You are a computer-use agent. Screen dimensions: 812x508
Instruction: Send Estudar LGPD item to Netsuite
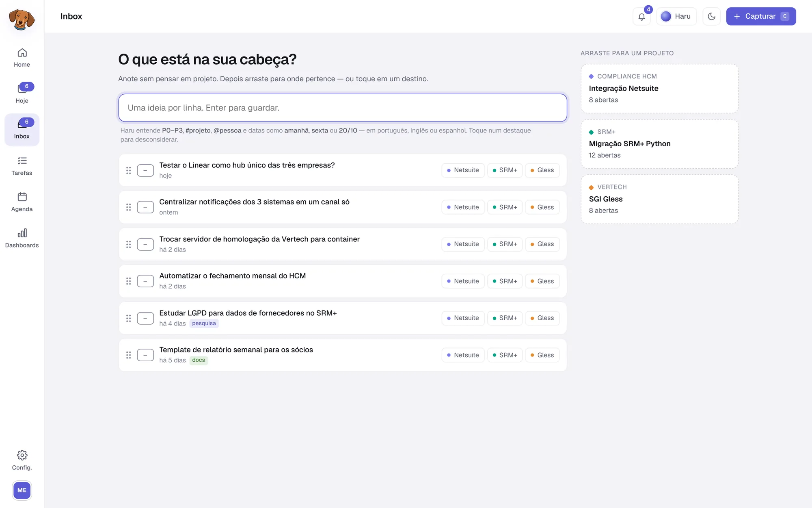coord(463,318)
